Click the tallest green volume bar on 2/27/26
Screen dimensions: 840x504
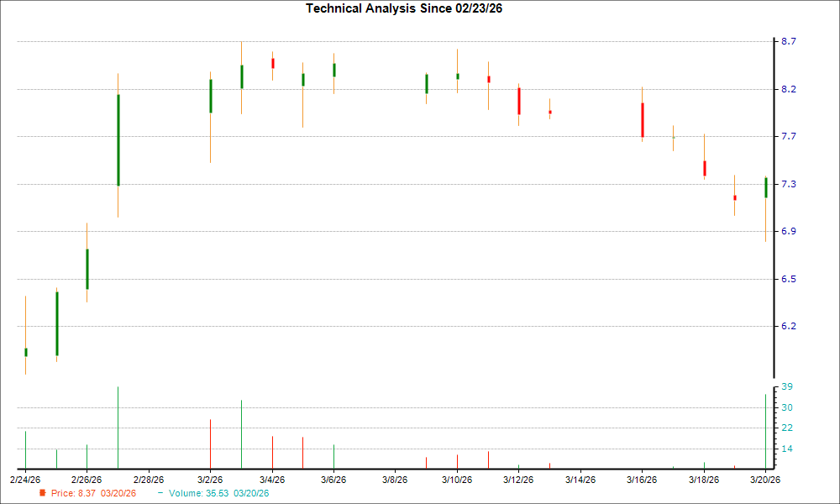pyautogui.click(x=118, y=427)
